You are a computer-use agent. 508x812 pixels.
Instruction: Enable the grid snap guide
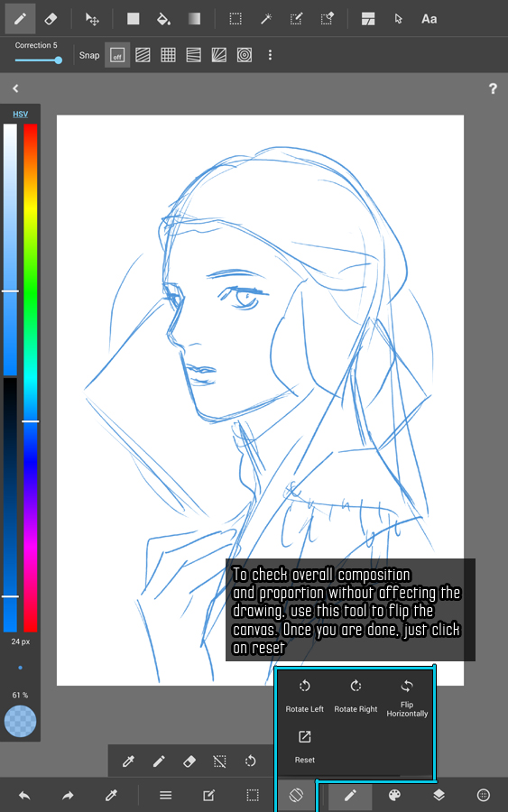[169, 55]
